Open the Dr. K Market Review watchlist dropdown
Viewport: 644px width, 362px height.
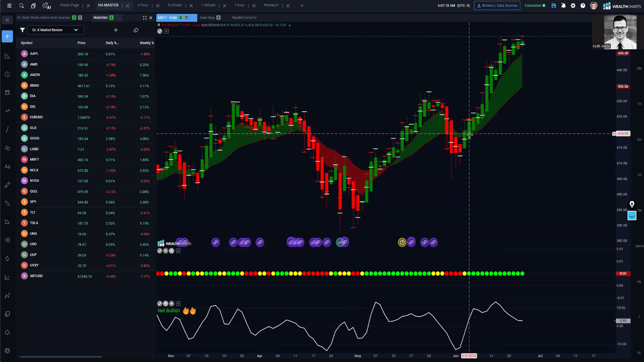tap(55, 30)
